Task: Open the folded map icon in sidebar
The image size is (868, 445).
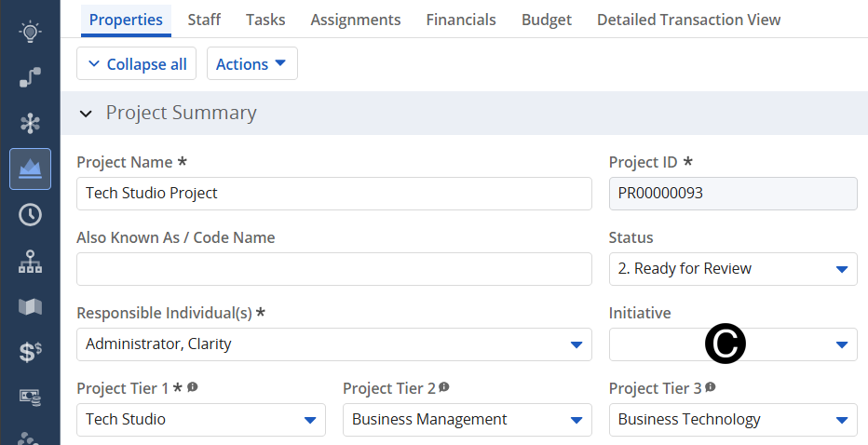Action: point(30,306)
